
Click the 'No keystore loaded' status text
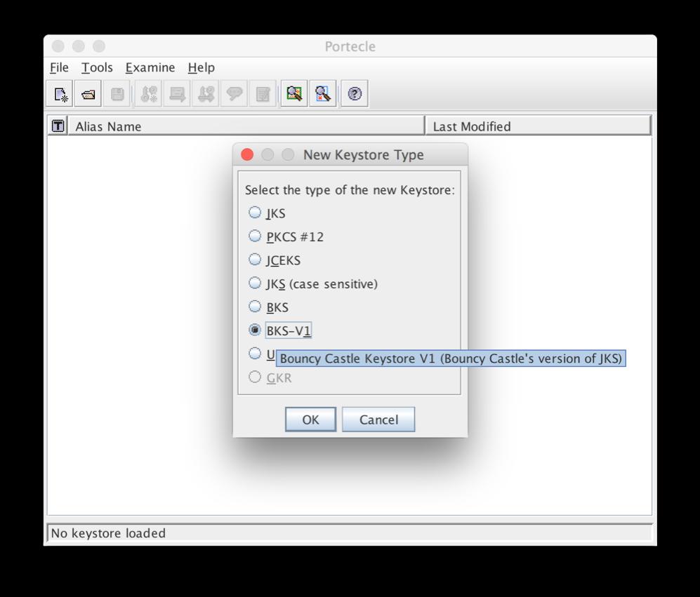(108, 533)
